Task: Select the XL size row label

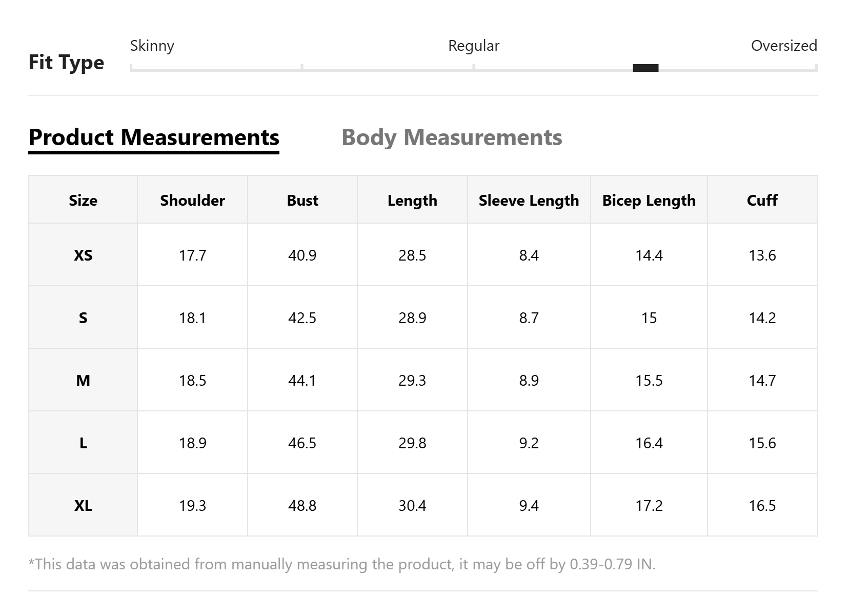Action: (83, 505)
